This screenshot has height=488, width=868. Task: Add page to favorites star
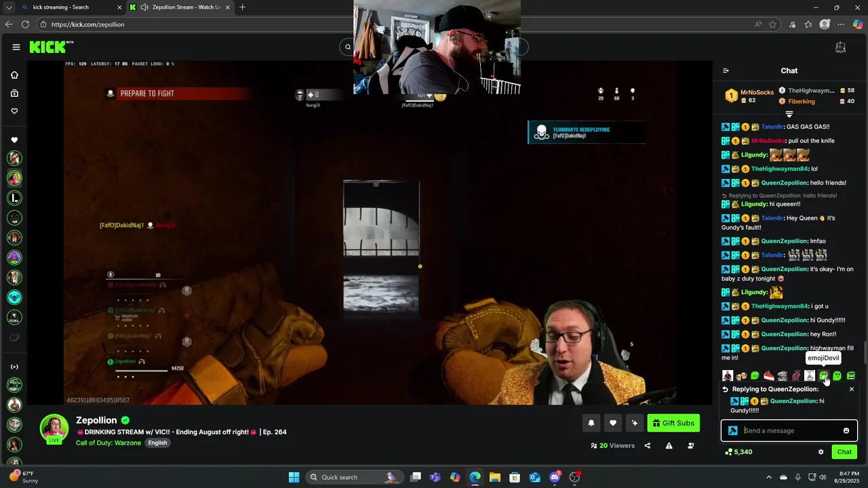(x=772, y=24)
